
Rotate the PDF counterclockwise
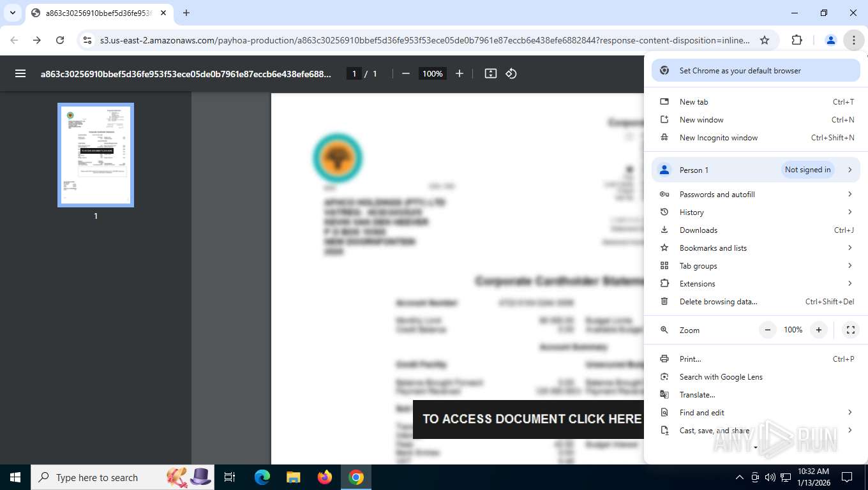511,73
